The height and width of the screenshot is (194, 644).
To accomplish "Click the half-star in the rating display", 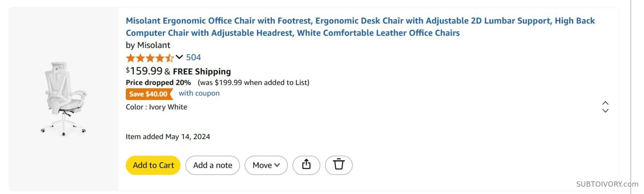I will pyautogui.click(x=170, y=58).
